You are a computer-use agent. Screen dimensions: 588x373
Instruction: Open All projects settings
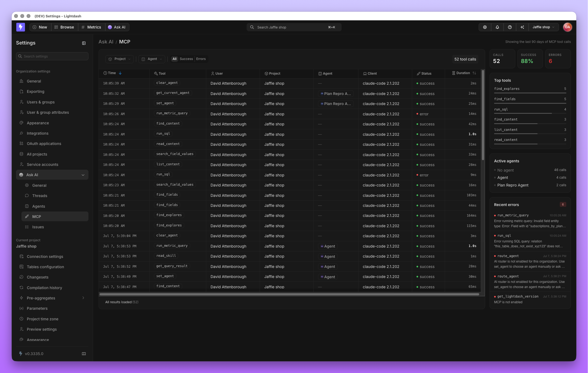[x=52, y=154]
